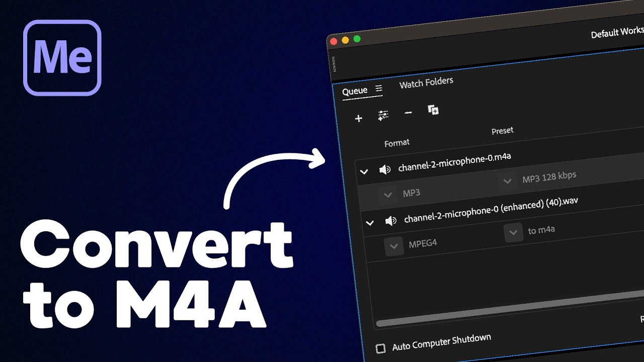The width and height of the screenshot is (644, 362).
Task: Collapse the channel-2-microphone-0.m4a source row
Action: [x=364, y=172]
